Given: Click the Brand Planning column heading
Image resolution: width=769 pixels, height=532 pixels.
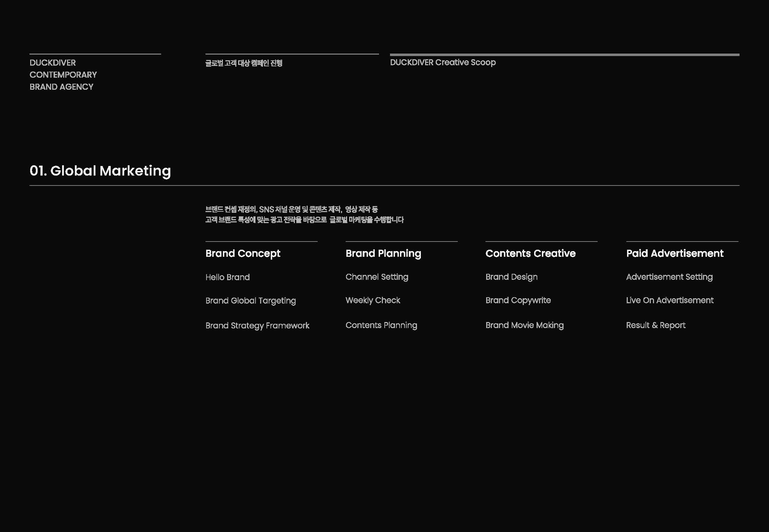Looking at the screenshot, I should click(383, 253).
